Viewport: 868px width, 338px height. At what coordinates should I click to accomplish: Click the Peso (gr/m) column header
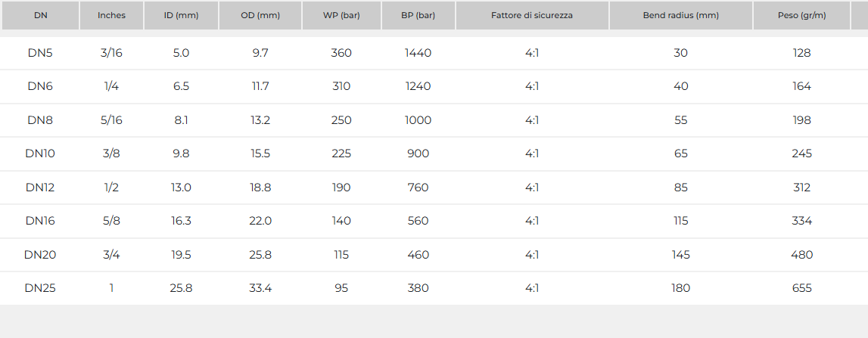(801, 15)
